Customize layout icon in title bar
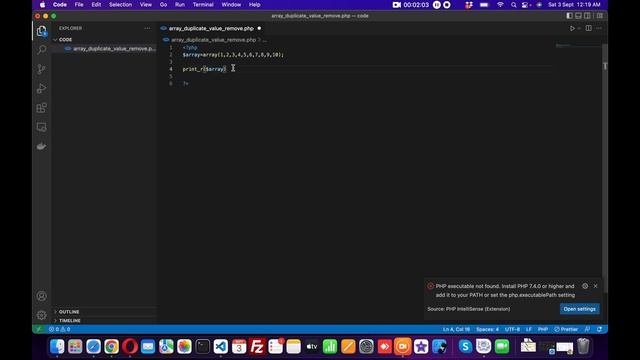 click(600, 16)
